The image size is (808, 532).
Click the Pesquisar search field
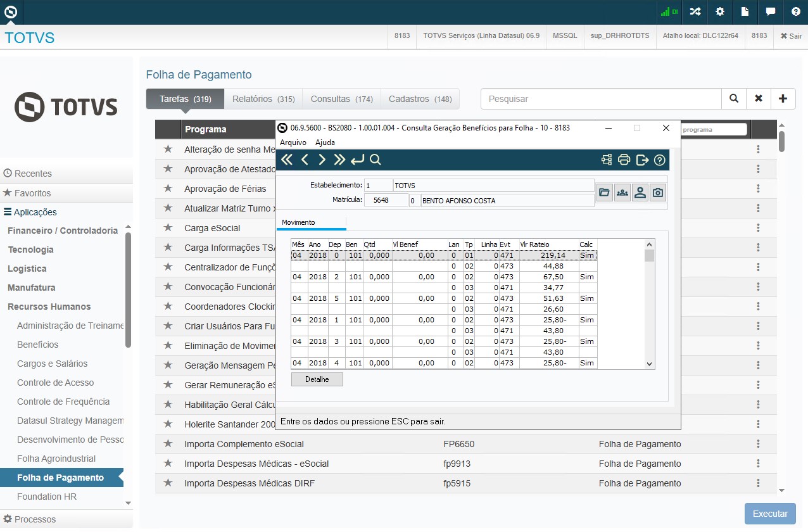click(601, 99)
